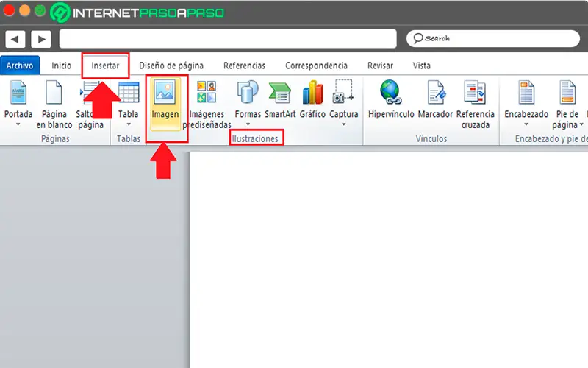The height and width of the screenshot is (368, 588).
Task: Expand the Captura dropdown arrow
Action: click(x=344, y=124)
